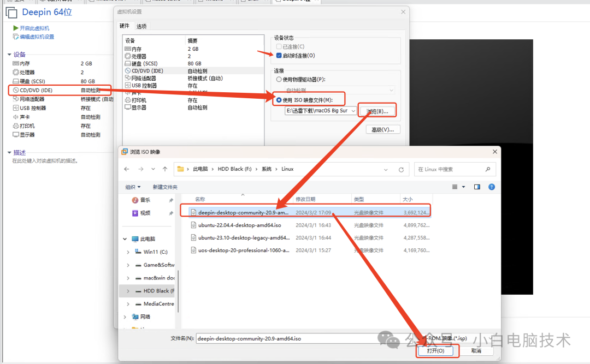The height and width of the screenshot is (364, 590).
Task: Expand the Win11 (C:) drive node
Action: pyautogui.click(x=128, y=252)
